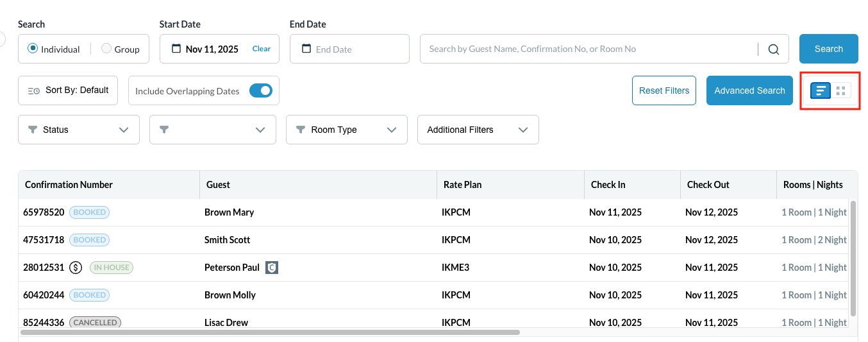
Task: Expand the Additional Filters dropdown
Action: pos(478,130)
